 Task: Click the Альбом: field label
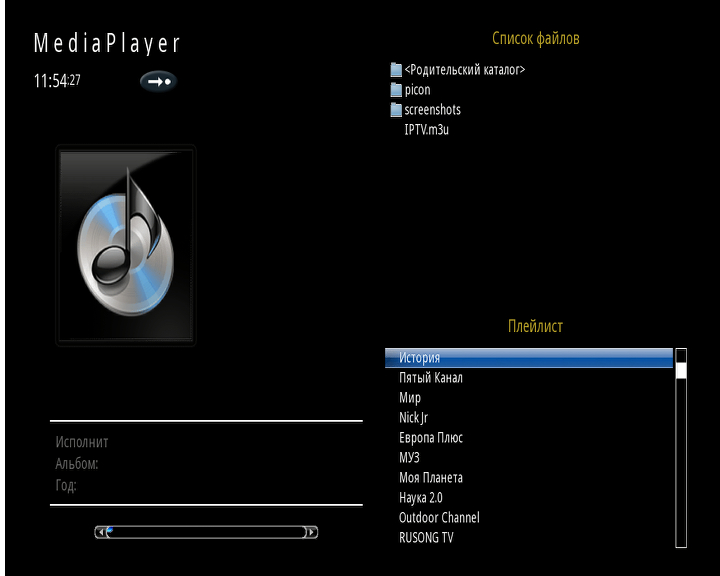point(77,463)
